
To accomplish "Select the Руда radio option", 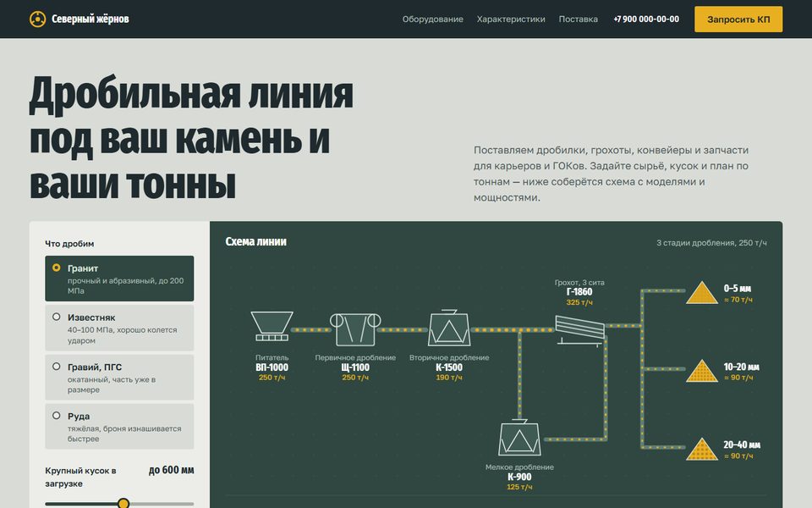I will tap(119, 427).
